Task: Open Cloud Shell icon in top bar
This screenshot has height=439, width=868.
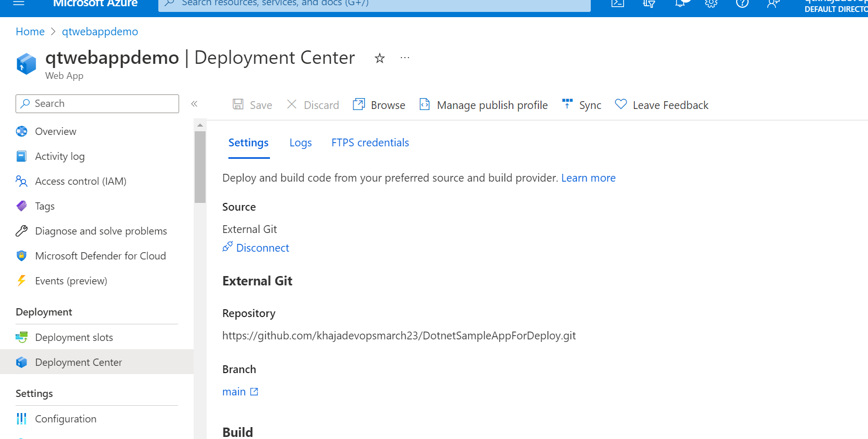Action: click(x=617, y=3)
